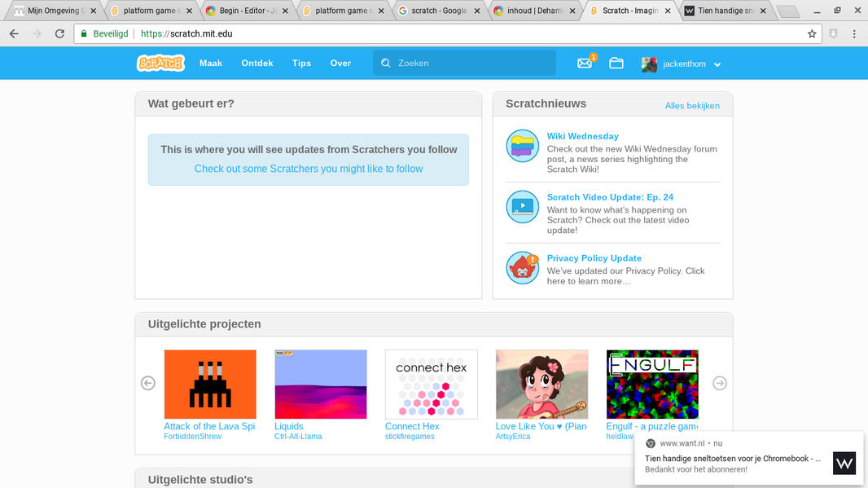This screenshot has width=868, height=488.
Task: Open the Chrome three-dot menu
Action: pos(854,33)
